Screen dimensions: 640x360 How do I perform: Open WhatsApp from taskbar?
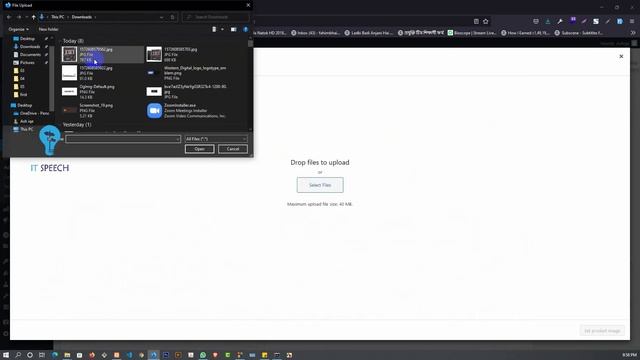203,355
